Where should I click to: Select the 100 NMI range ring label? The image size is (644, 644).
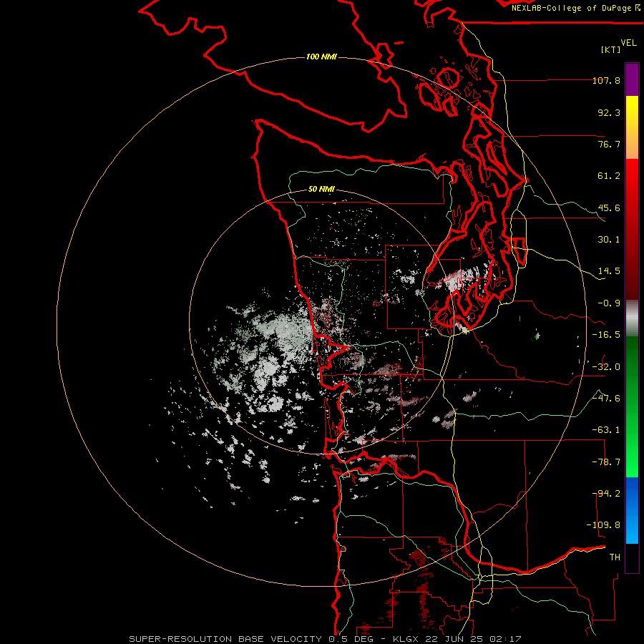coord(321,57)
